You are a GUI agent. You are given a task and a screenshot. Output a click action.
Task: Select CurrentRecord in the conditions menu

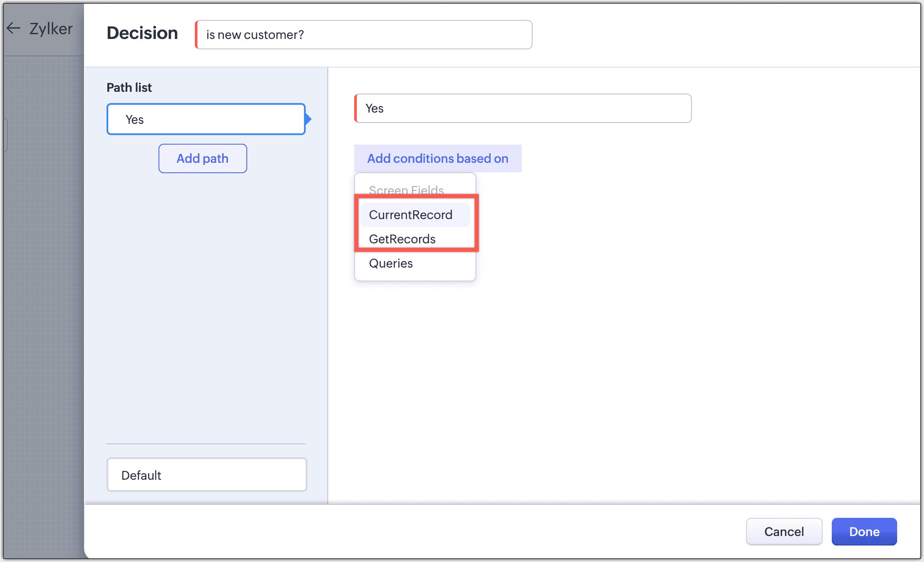410,215
